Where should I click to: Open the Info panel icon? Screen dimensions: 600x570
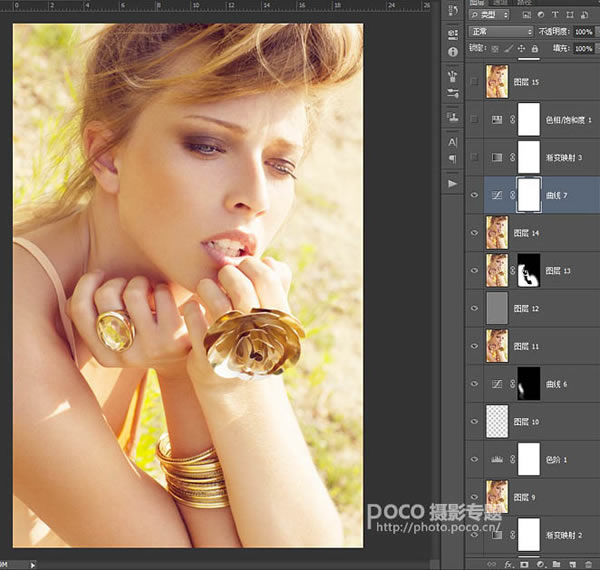pos(453,52)
